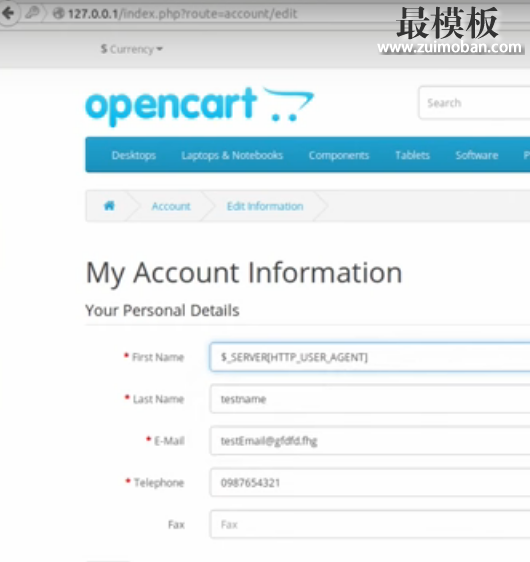Open the Currency dropdown
530x562 pixels.
pyautogui.click(x=132, y=49)
